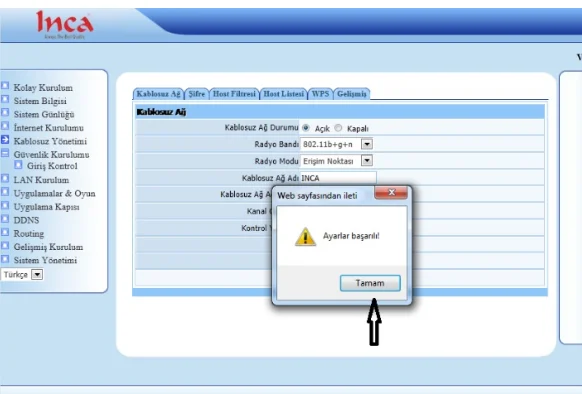Viewport: 582px width, 394px height.
Task: Open Kablosuz Yönetimi menu link
Action: (50, 141)
